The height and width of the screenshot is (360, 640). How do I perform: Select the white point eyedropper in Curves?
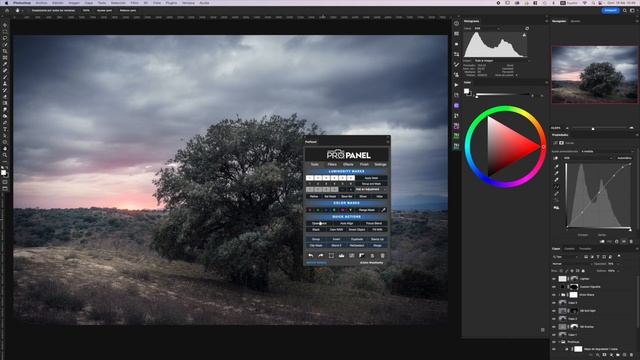coord(556,179)
